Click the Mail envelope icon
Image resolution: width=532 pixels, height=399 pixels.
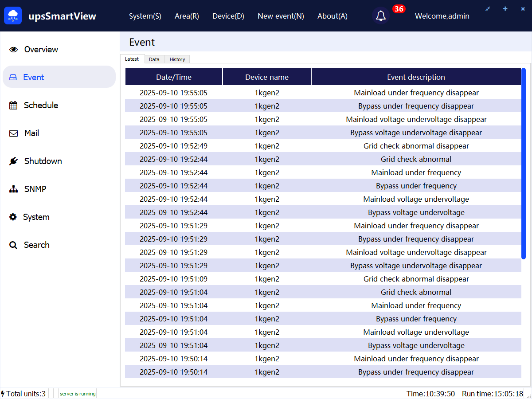pyautogui.click(x=14, y=133)
